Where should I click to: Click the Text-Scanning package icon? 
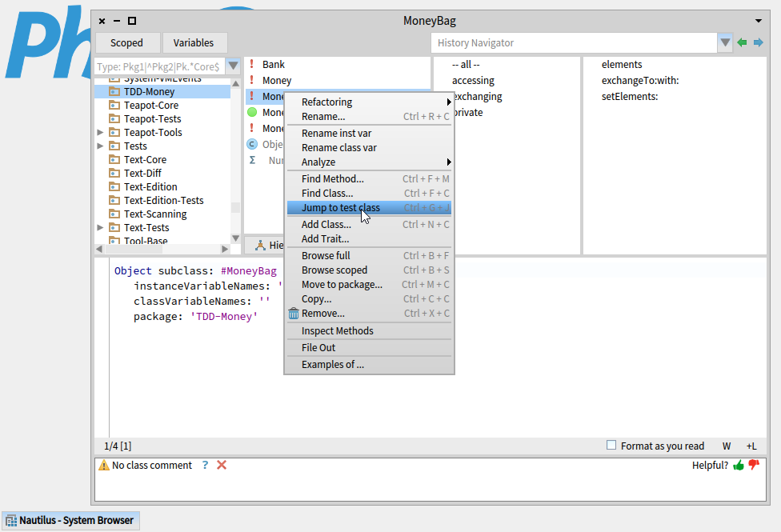(x=114, y=214)
